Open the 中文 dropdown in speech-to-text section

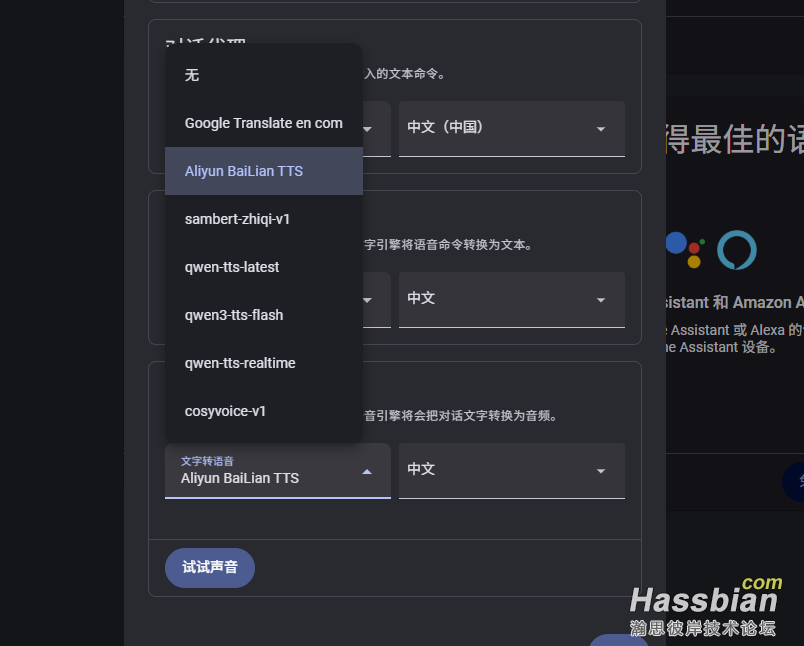click(x=511, y=299)
